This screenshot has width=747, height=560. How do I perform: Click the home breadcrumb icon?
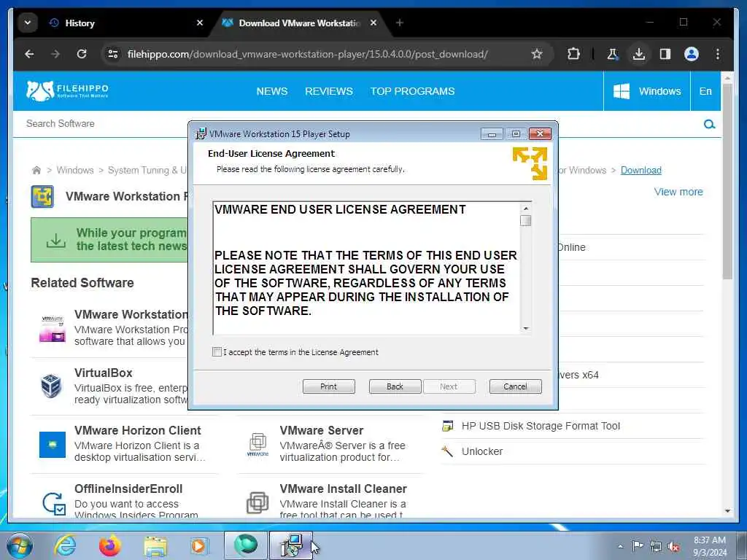(x=36, y=170)
